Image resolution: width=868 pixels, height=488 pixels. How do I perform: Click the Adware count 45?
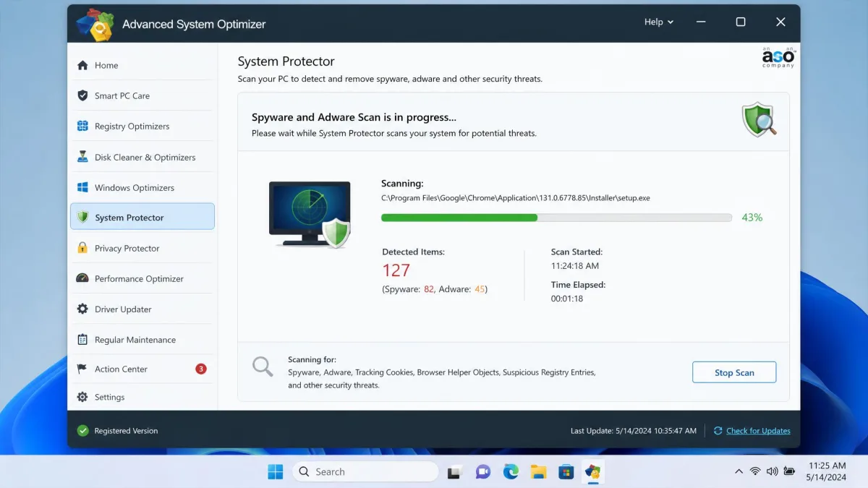[x=480, y=289]
